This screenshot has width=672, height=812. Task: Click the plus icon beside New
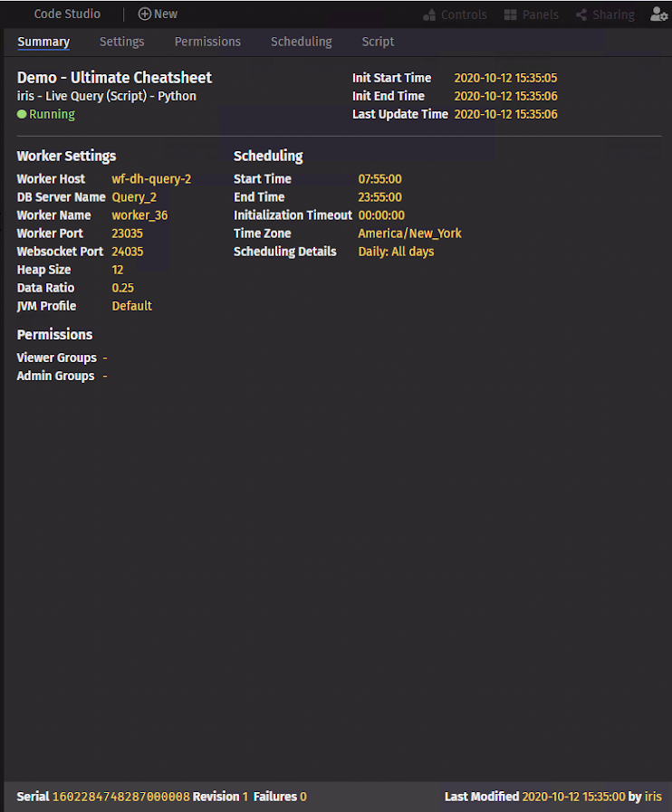[144, 14]
